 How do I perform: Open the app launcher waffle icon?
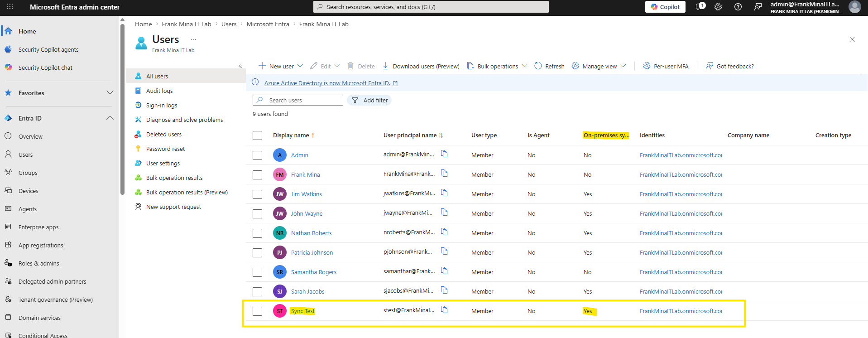click(x=10, y=7)
